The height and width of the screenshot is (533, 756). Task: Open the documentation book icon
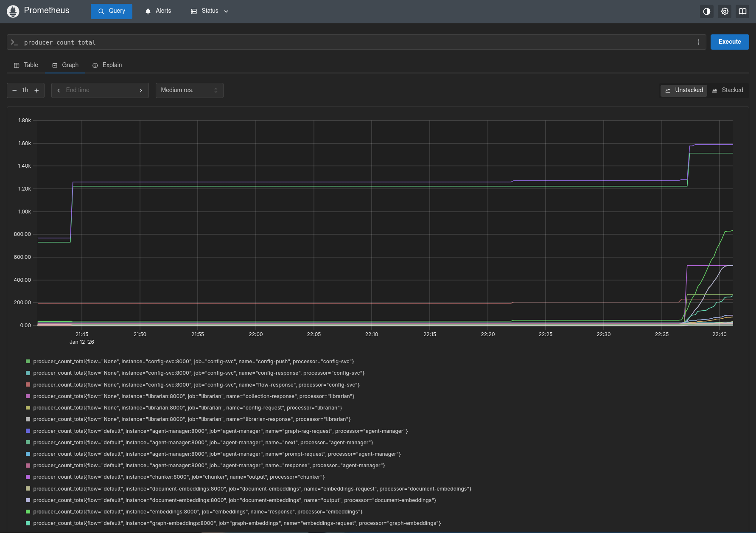742,11
